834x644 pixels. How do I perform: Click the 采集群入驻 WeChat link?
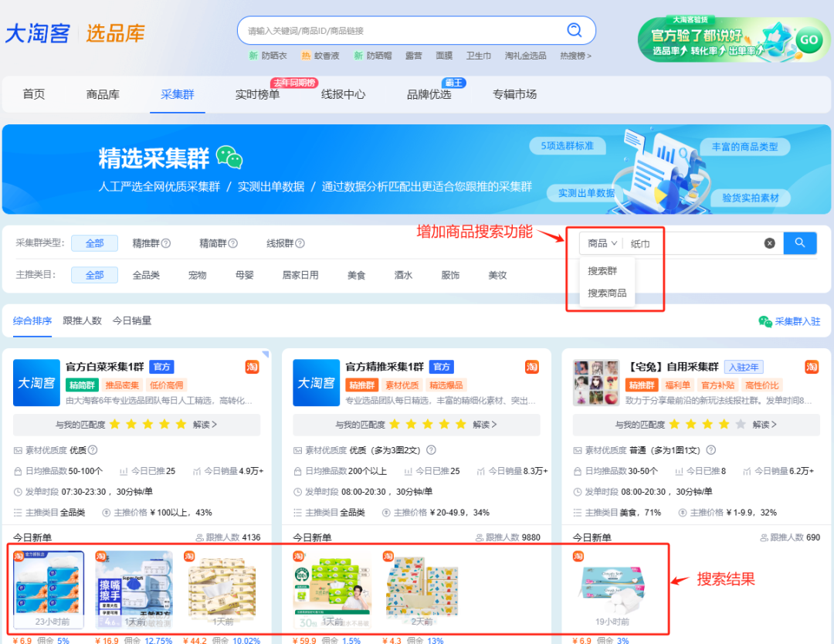pos(789,321)
